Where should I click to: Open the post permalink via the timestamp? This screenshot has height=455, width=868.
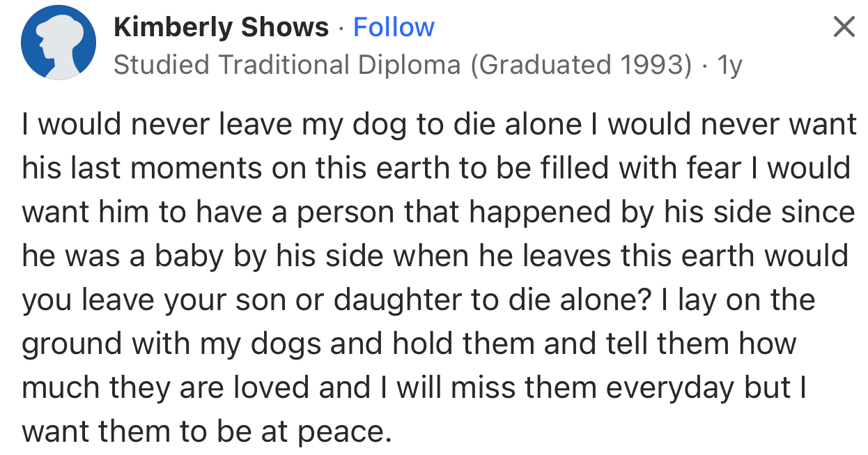pos(730,64)
